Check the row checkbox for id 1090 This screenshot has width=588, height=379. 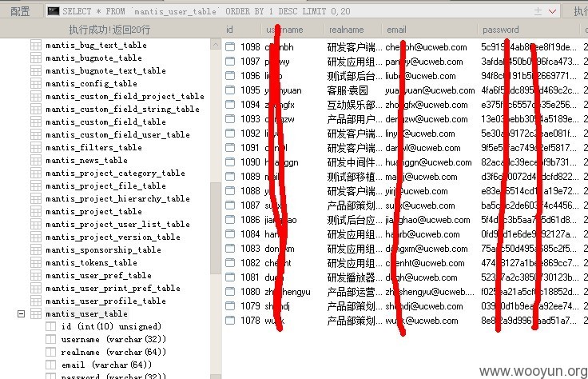230,162
